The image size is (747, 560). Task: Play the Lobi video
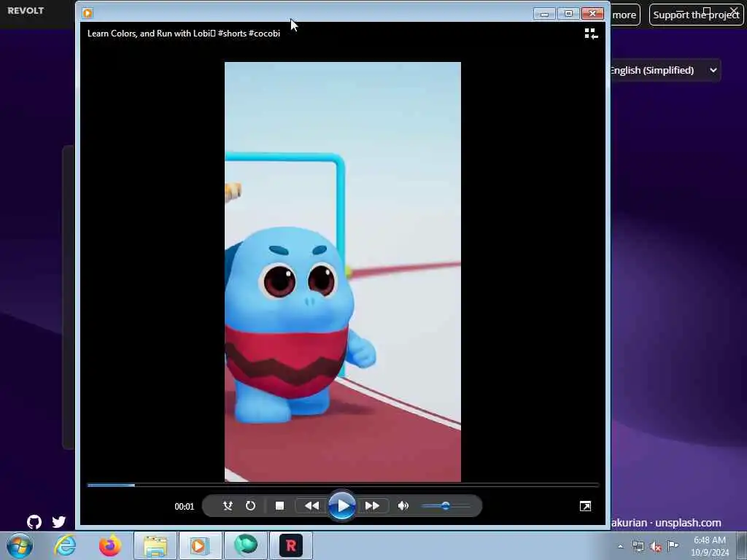pos(342,506)
